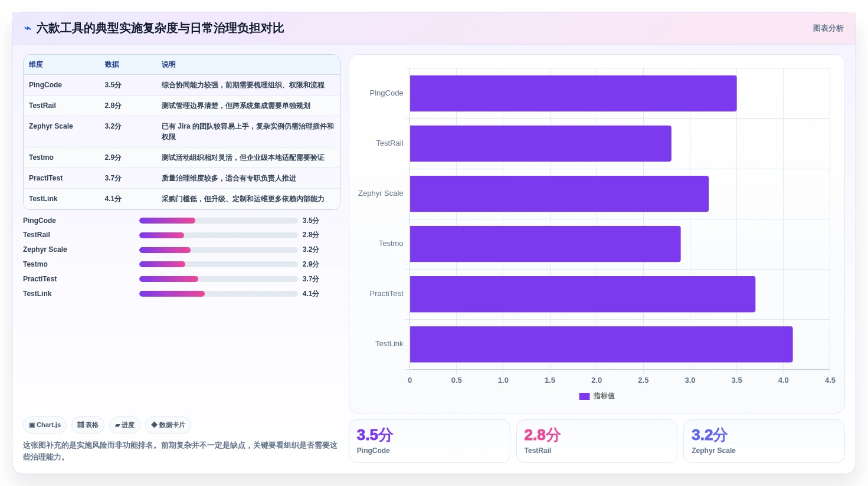Image resolution: width=868 pixels, height=486 pixels.
Task: Click the Zephyr Scale progress bar
Action: point(218,250)
